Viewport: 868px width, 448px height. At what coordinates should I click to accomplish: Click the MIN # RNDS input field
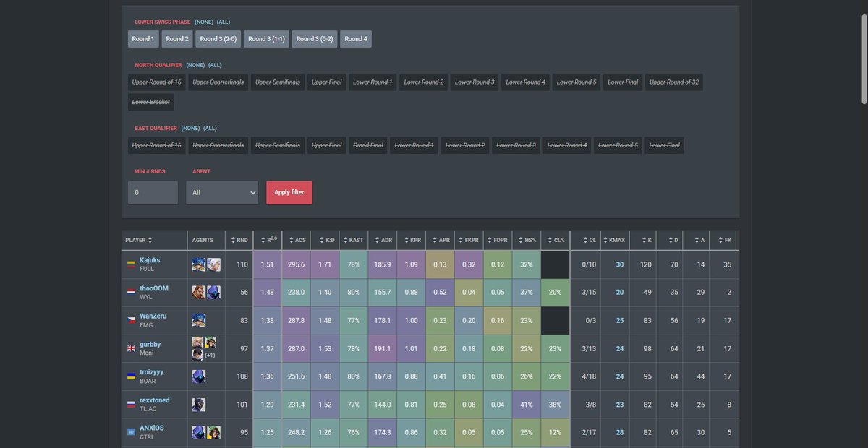153,193
